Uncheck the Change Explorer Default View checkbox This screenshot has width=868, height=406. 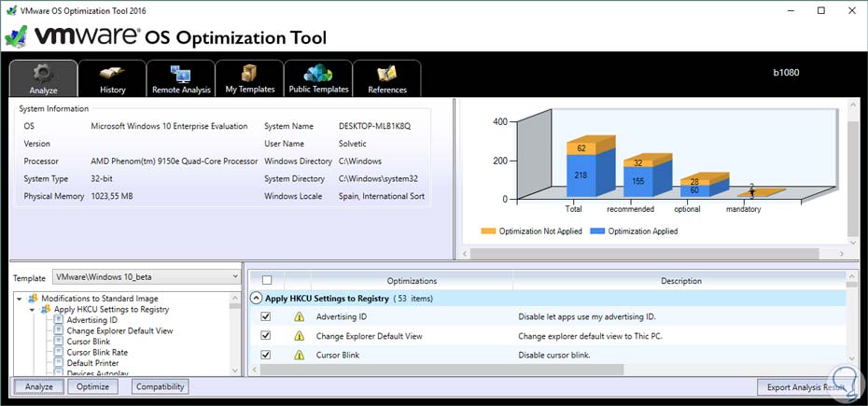coord(266,336)
